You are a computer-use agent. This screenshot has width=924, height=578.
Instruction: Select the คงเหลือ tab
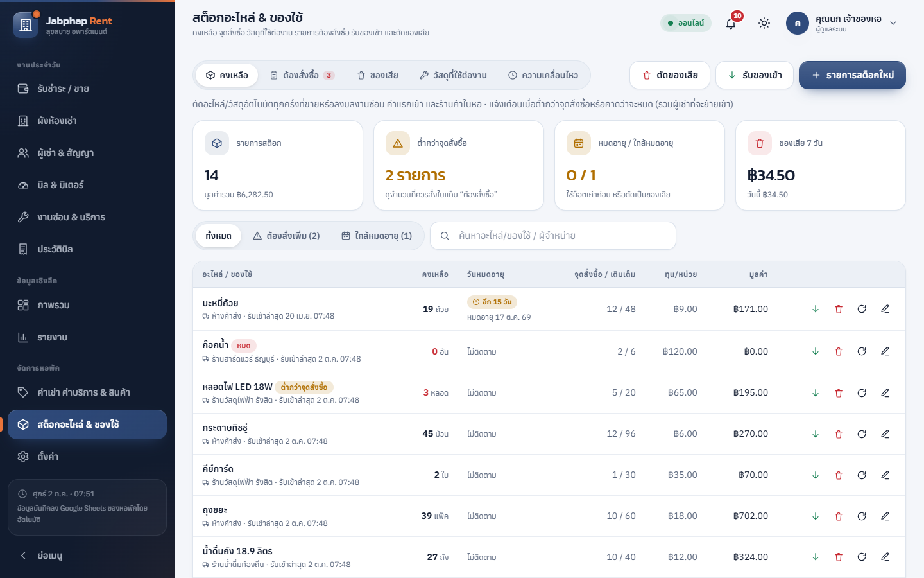(x=227, y=75)
